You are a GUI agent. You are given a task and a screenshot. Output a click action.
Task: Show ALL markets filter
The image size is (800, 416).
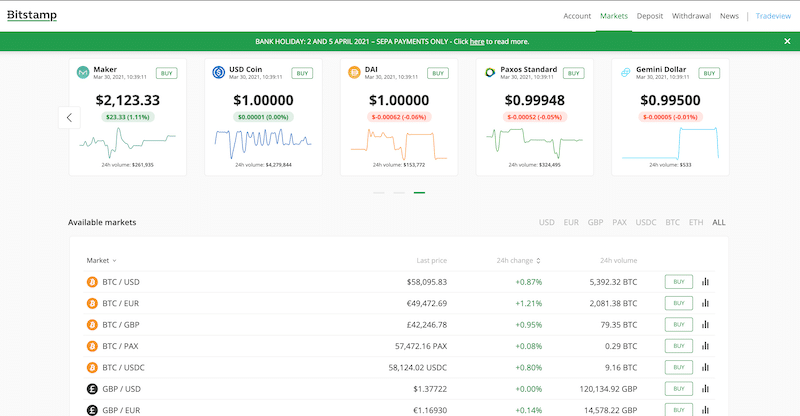pos(719,223)
